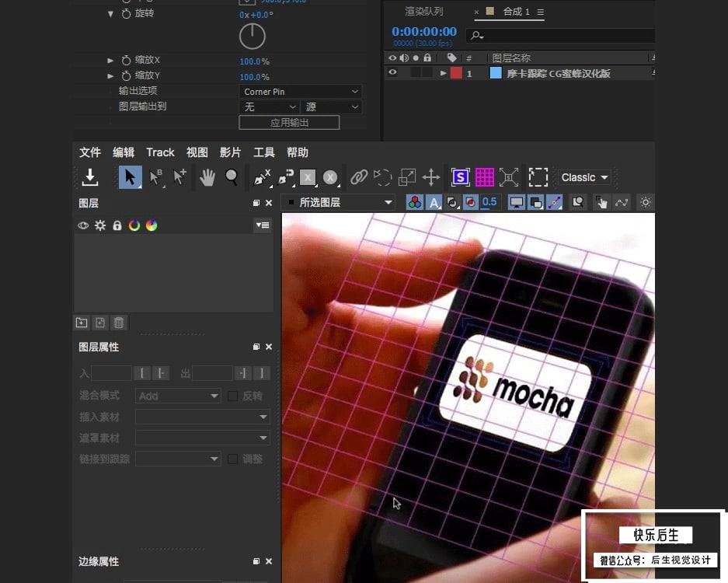Image resolution: width=728 pixels, height=583 pixels.
Task: Open the Help menu 帮助
Action: (x=298, y=152)
